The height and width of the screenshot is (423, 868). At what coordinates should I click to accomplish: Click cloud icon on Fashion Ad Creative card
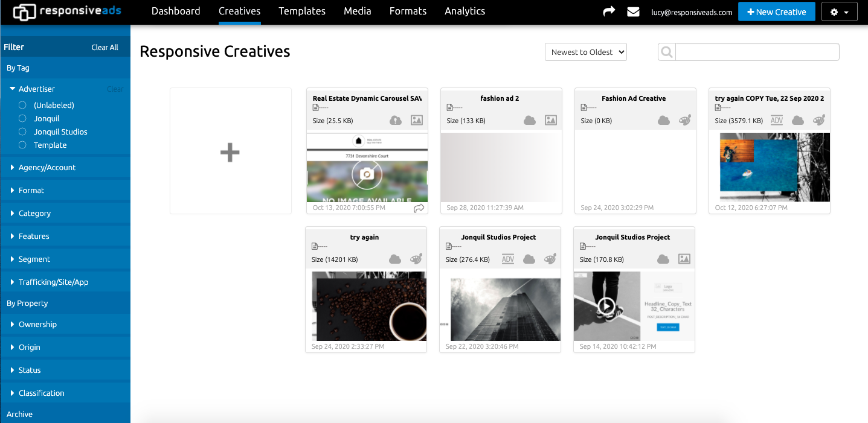(x=664, y=120)
